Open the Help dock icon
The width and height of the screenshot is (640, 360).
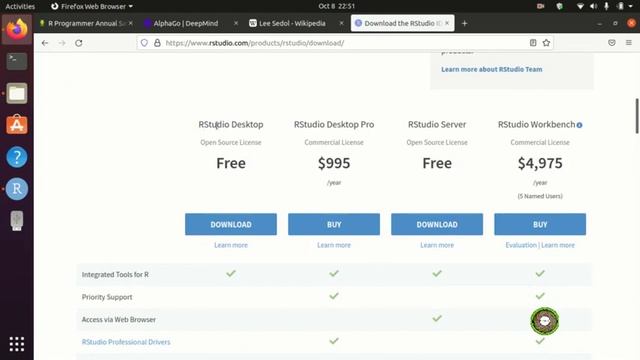click(x=17, y=157)
